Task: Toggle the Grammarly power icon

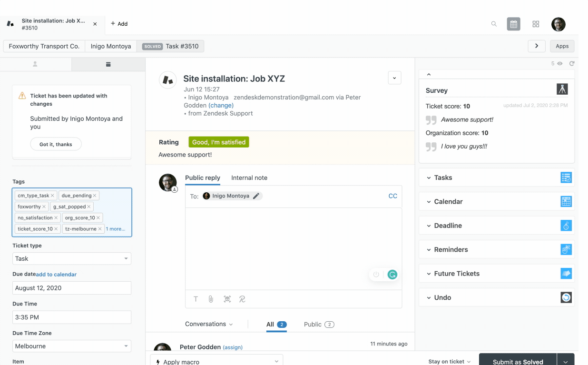Action: coord(376,275)
